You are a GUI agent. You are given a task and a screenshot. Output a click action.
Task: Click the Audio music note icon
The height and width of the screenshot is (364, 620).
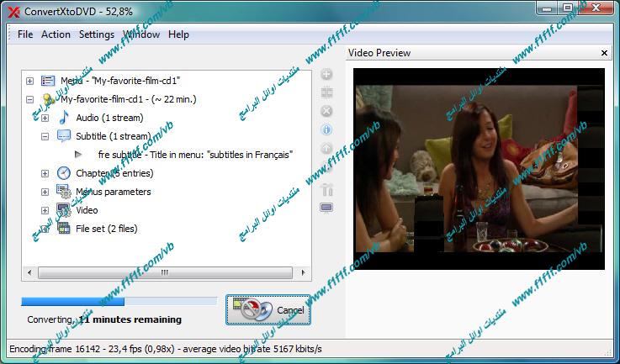point(64,118)
